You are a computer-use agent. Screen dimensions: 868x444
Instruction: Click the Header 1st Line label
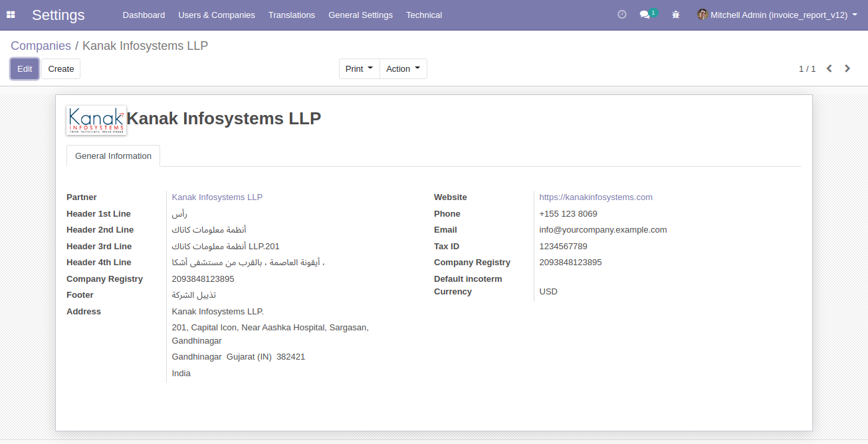click(98, 214)
